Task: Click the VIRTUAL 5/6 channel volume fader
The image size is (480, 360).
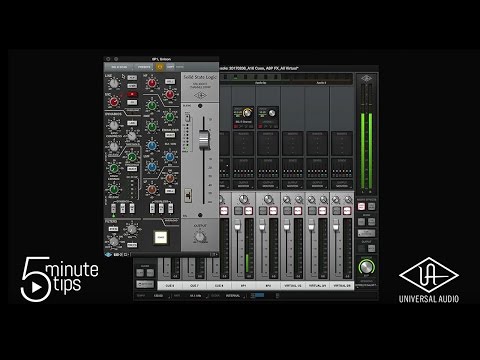Action: click(336, 225)
